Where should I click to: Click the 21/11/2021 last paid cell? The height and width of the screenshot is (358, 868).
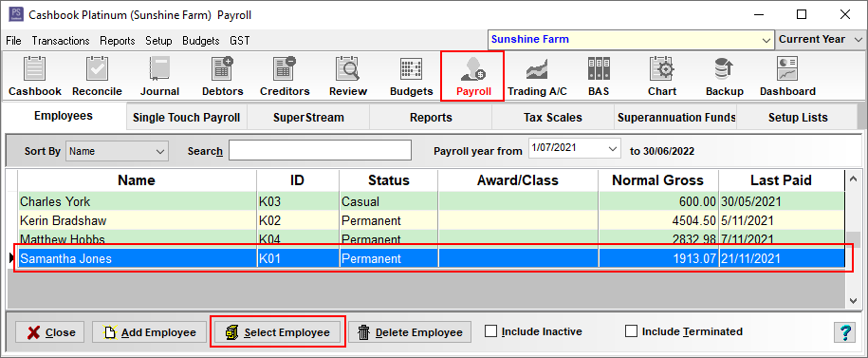tap(781, 258)
